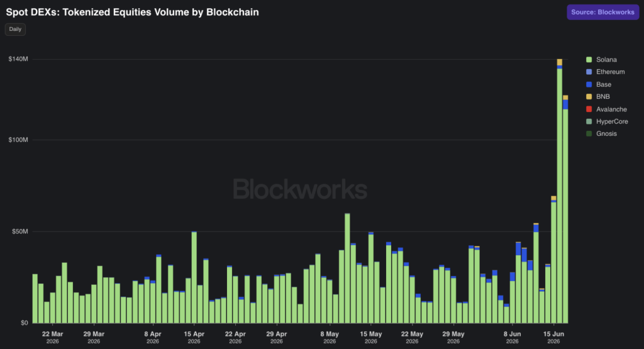Viewport: 644px width, 349px height.
Task: Click the $50M y-axis label
Action: point(19,231)
